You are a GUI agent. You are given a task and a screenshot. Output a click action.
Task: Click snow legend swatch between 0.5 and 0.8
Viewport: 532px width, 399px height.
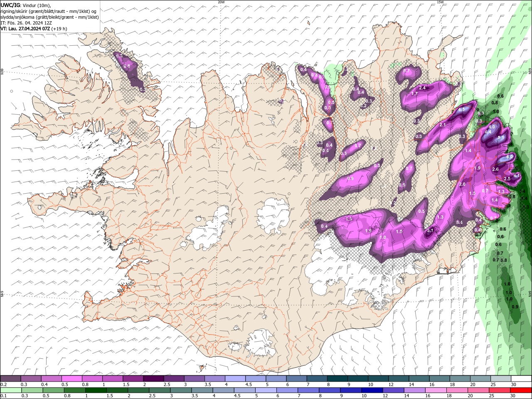tap(72, 379)
